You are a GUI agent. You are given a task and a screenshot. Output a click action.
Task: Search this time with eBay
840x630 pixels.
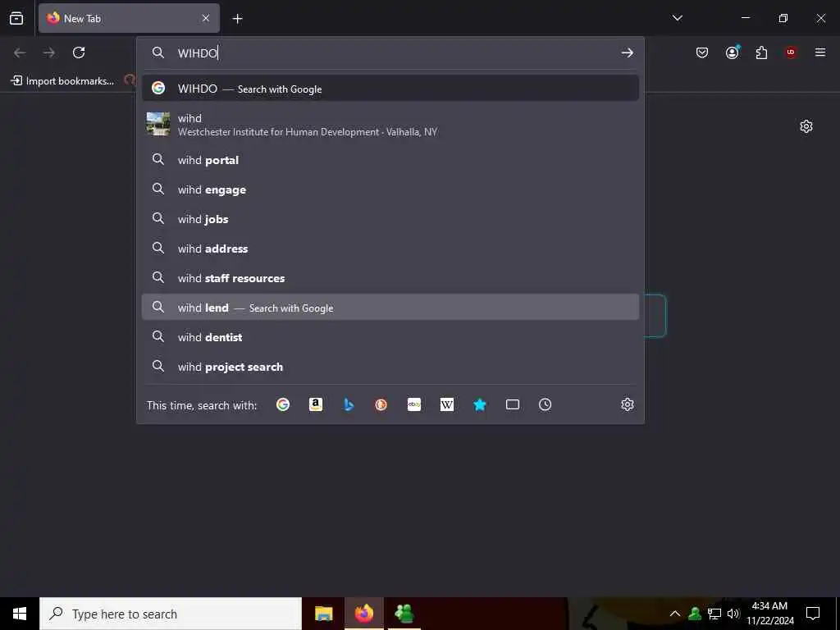coord(414,404)
